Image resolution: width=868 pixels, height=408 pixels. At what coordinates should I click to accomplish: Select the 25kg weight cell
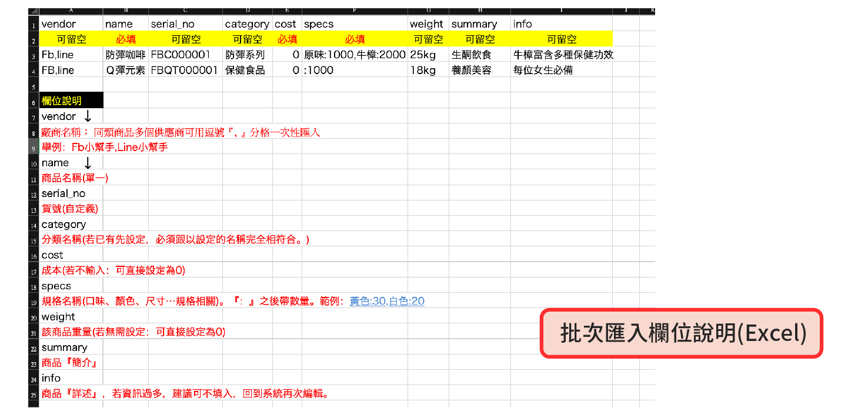[x=428, y=55]
